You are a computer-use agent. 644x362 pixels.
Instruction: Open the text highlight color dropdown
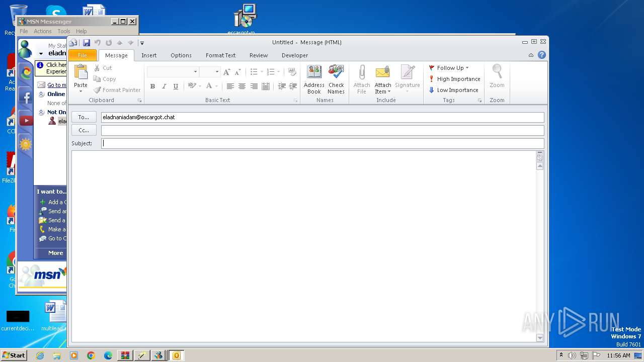(200, 86)
